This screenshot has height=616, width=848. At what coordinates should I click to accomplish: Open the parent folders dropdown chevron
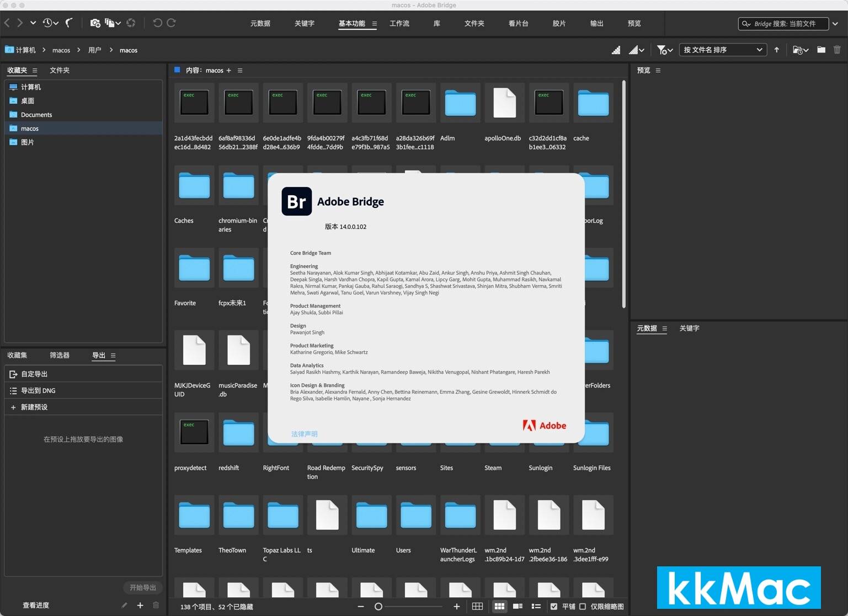33,23
